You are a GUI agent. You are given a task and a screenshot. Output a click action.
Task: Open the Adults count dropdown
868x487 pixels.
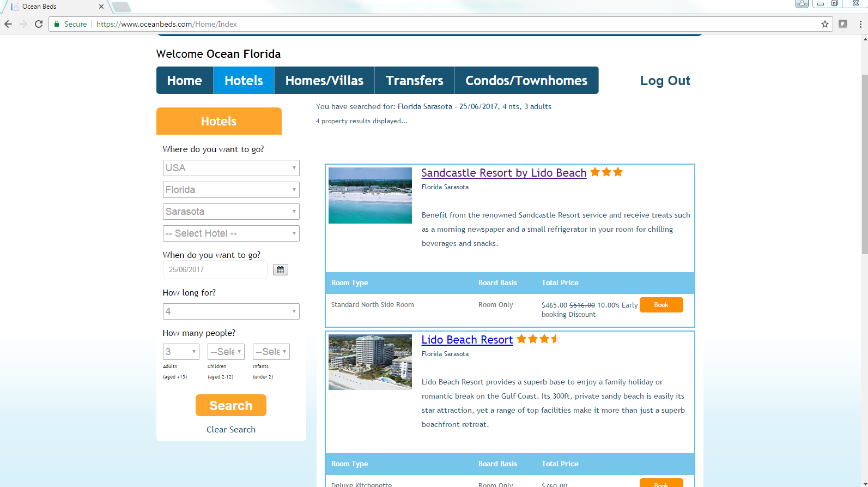[x=181, y=352]
